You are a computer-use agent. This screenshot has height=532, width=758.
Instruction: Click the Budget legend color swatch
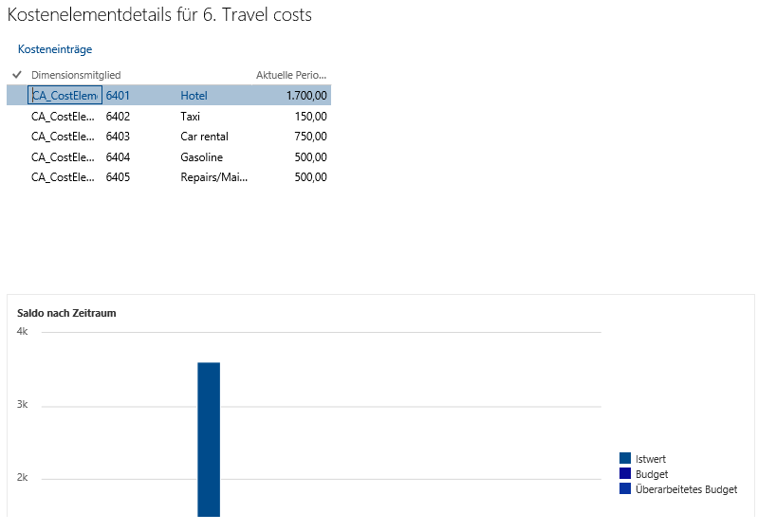coord(625,474)
